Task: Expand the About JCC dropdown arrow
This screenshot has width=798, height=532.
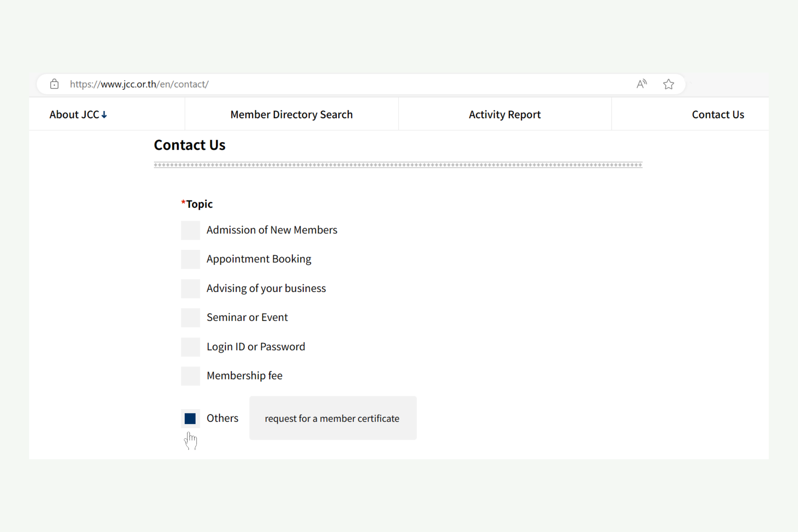Action: click(x=104, y=115)
